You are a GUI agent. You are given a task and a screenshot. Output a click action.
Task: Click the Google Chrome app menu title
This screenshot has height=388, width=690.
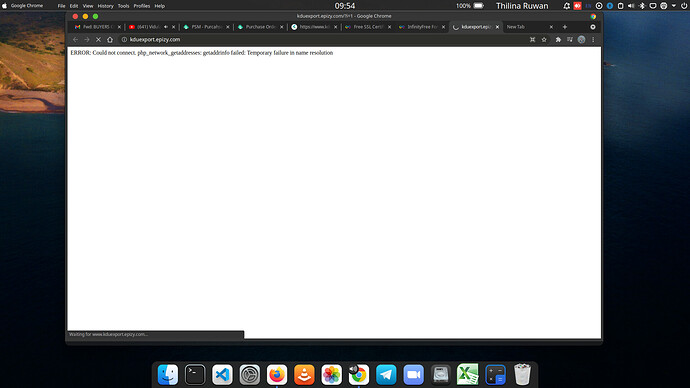click(x=27, y=6)
